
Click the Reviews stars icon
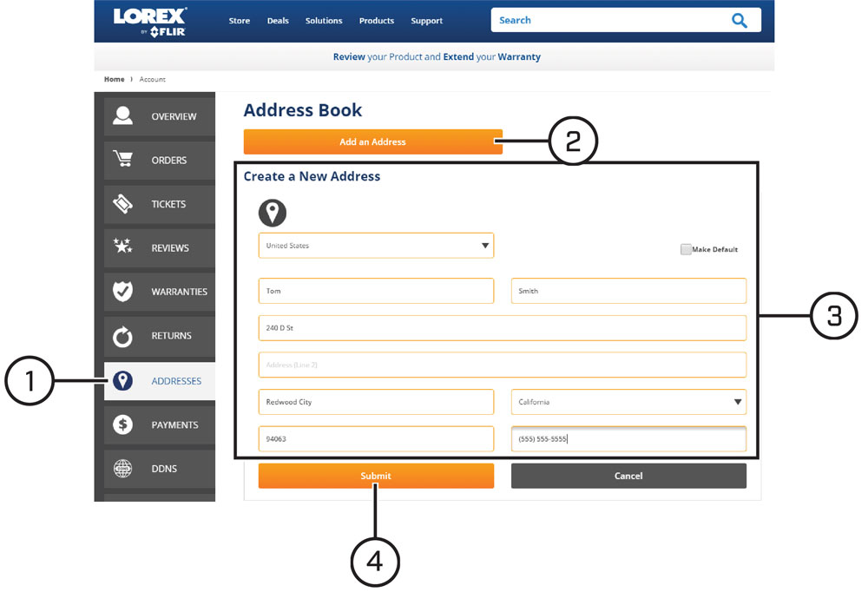[122, 246]
